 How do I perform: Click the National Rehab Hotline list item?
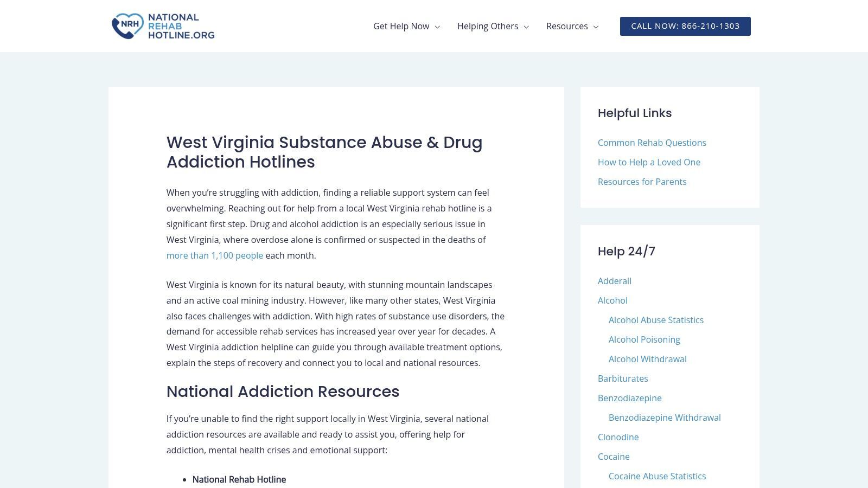(239, 479)
